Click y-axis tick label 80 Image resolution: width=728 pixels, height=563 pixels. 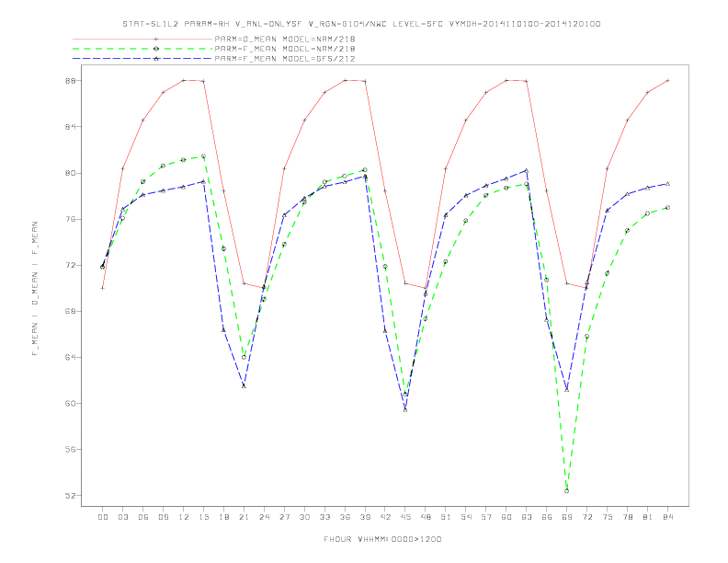(70, 173)
